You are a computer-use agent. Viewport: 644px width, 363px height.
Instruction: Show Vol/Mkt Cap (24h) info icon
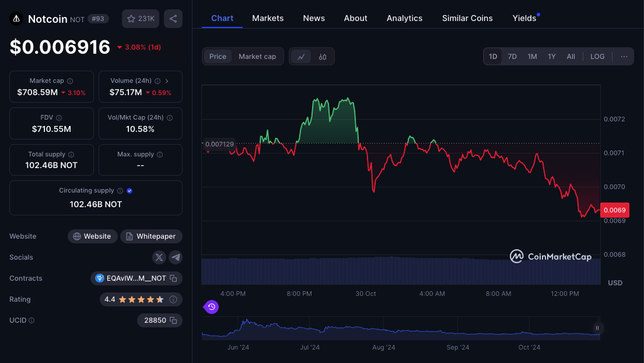170,118
